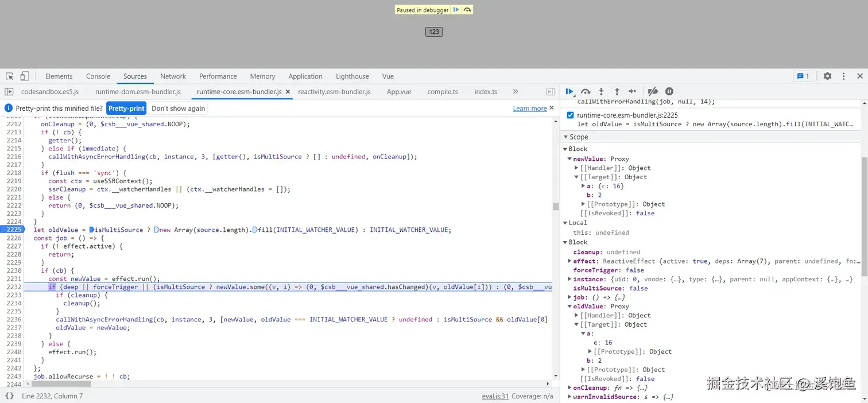Viewport: 868px width, 403px height.
Task: Step out of current function
Action: coord(617,91)
